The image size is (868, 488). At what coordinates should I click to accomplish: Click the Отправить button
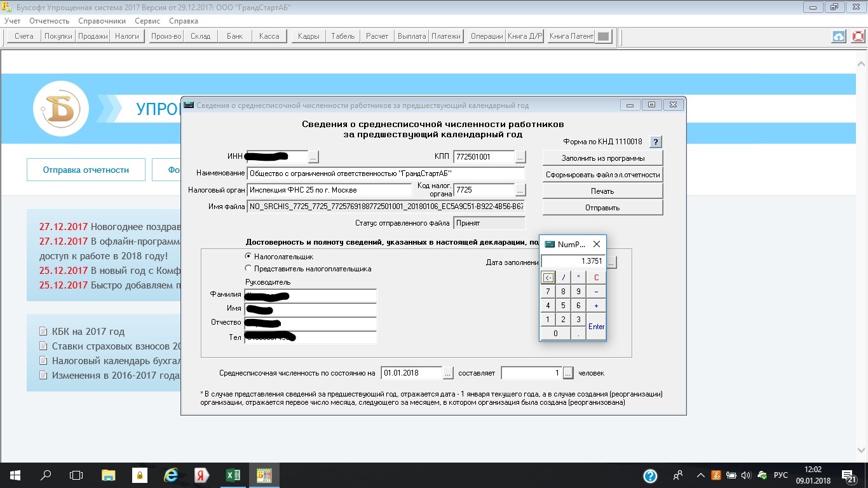602,207
